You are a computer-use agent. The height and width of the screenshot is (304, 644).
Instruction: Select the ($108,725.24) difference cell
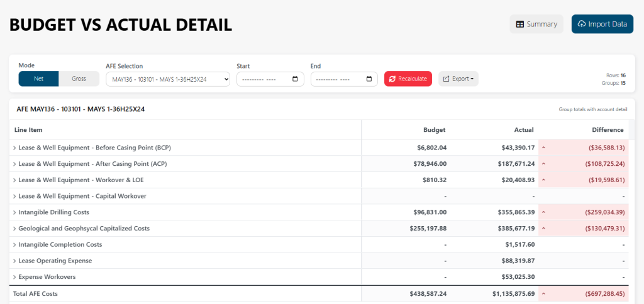(584, 164)
